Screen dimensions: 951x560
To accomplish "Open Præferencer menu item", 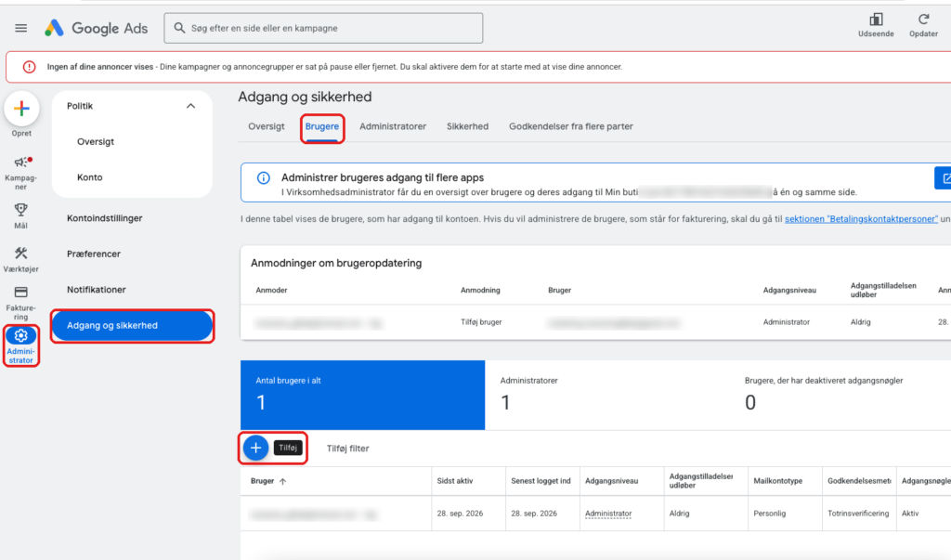I will [x=94, y=254].
